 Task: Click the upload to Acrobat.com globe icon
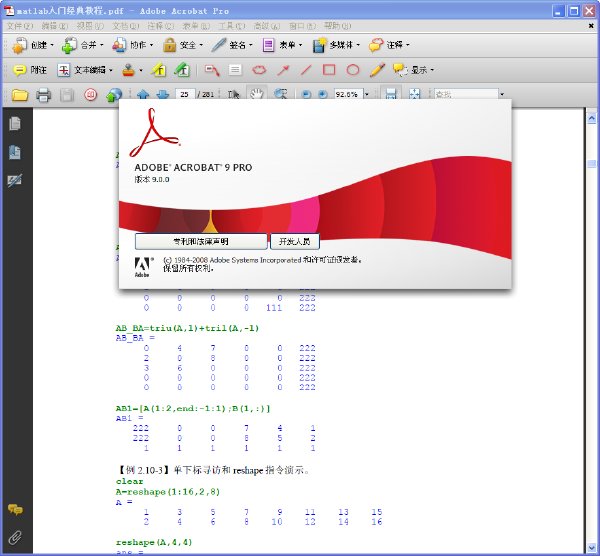point(114,94)
